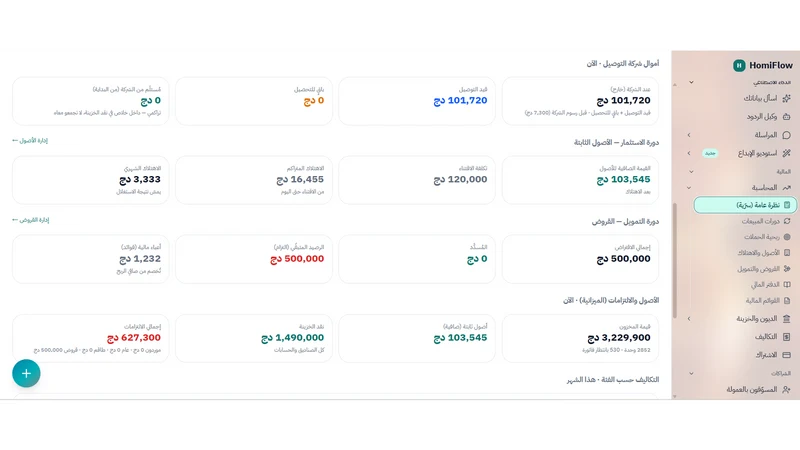Click الرصيد المتبقي red value 500,000
The image size is (800, 450).
click(297, 259)
